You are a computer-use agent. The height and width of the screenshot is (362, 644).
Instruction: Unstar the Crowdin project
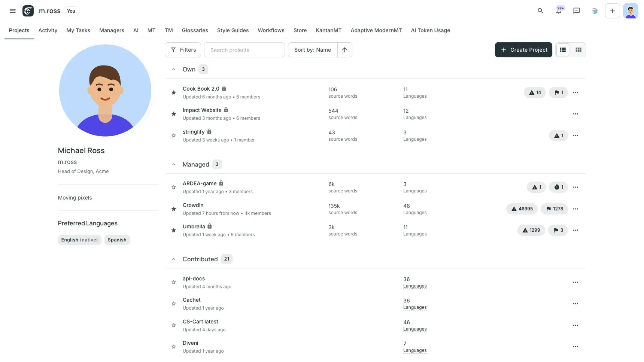pyautogui.click(x=174, y=209)
